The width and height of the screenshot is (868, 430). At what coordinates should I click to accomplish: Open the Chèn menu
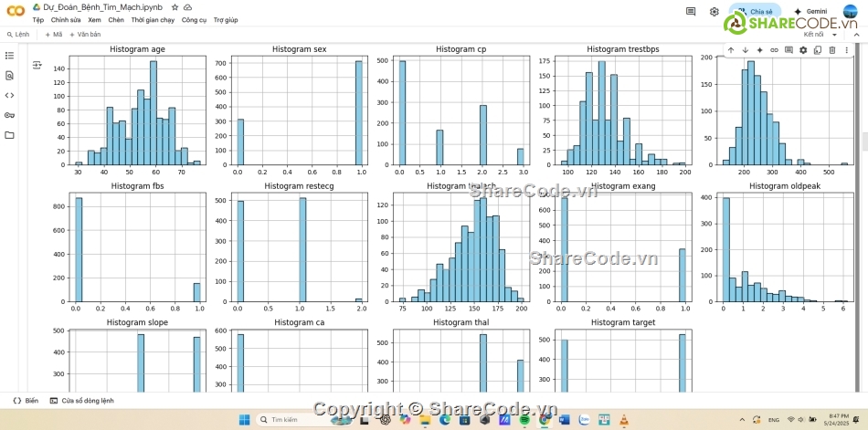[116, 20]
